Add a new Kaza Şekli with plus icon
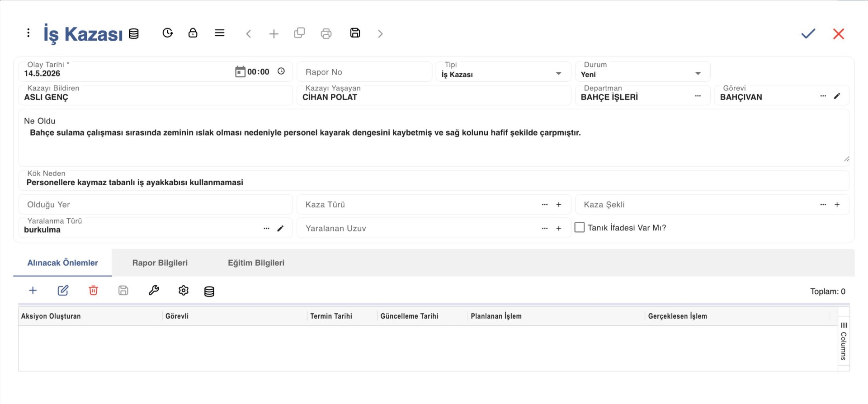The width and height of the screenshot is (868, 404). [837, 205]
